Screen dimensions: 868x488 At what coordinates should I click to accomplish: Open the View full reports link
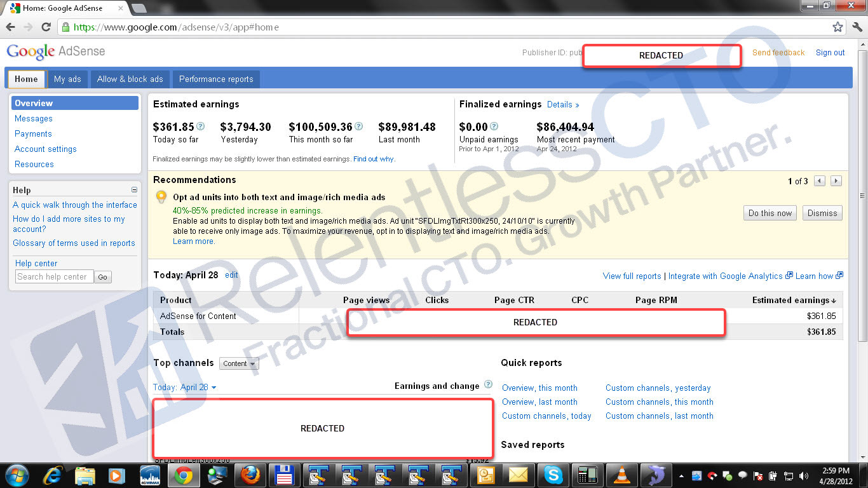point(632,276)
